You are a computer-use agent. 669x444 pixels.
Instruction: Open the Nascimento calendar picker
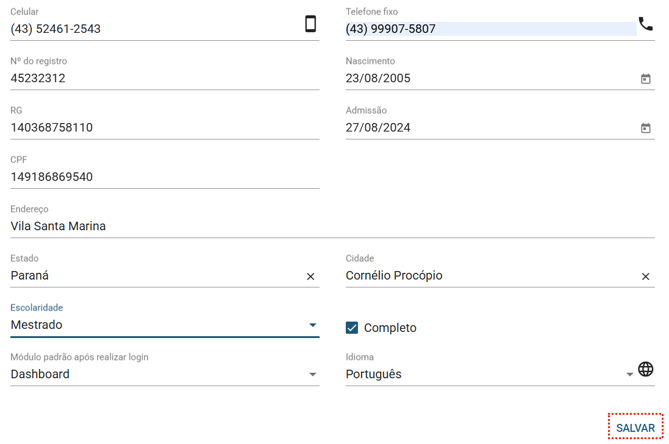[x=645, y=79]
